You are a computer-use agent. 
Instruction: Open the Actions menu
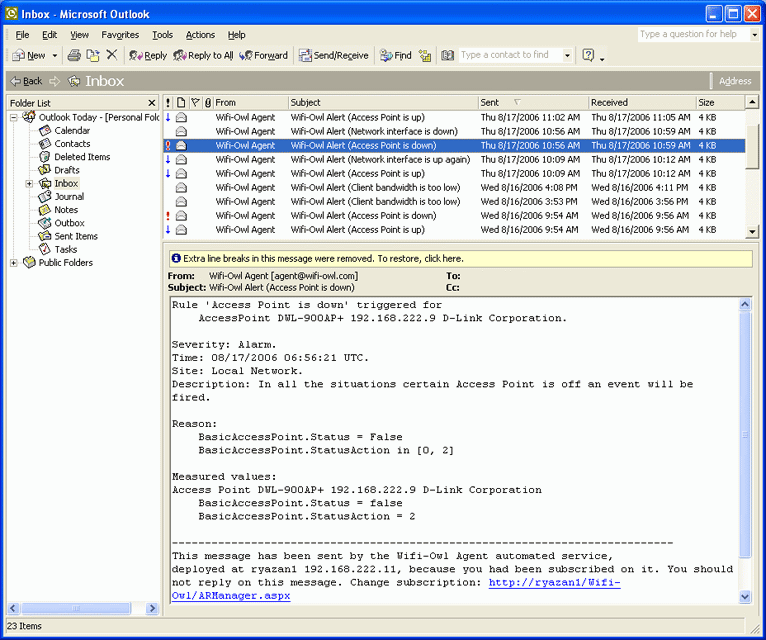click(200, 35)
